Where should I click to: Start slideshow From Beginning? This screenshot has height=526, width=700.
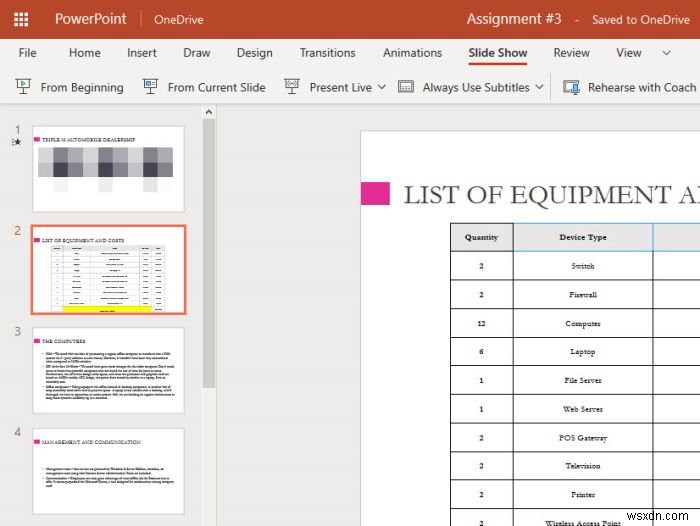[x=82, y=88]
